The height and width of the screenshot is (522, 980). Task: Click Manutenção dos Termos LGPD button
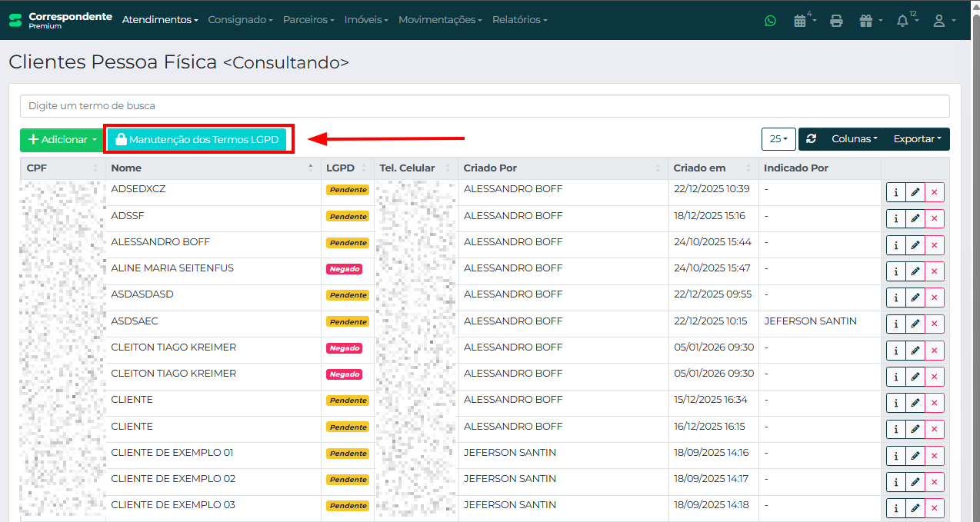pyautogui.click(x=198, y=140)
